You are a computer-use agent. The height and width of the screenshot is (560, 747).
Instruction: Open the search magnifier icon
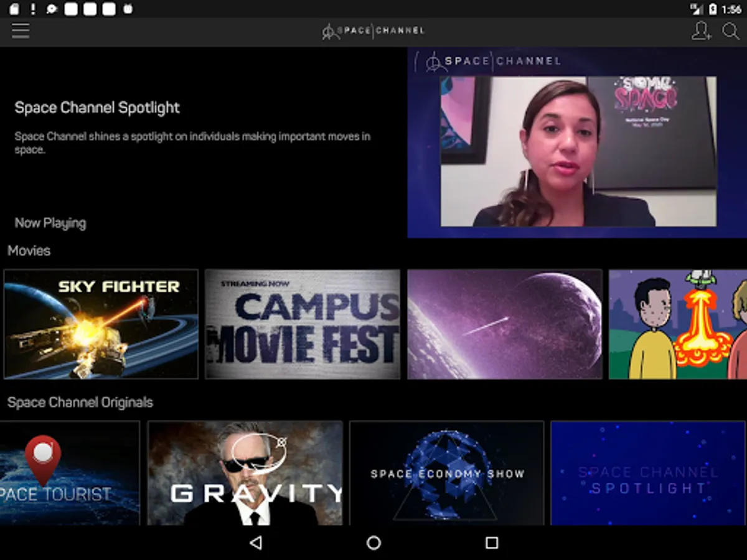tap(731, 31)
